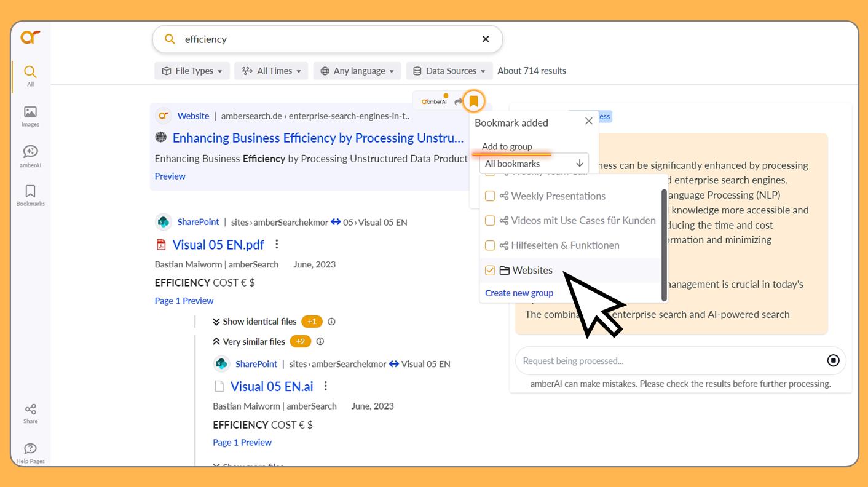Click the search magnifier icon in search bar

170,39
